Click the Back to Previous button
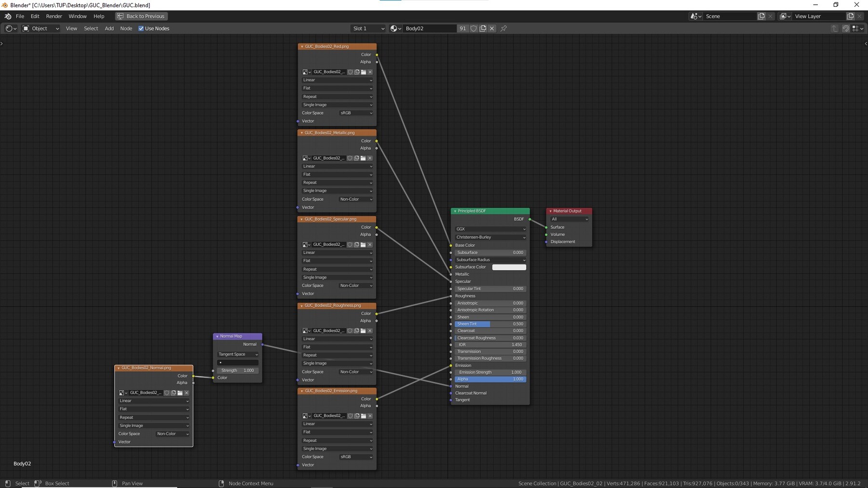Image resolution: width=868 pixels, height=488 pixels. (x=141, y=16)
